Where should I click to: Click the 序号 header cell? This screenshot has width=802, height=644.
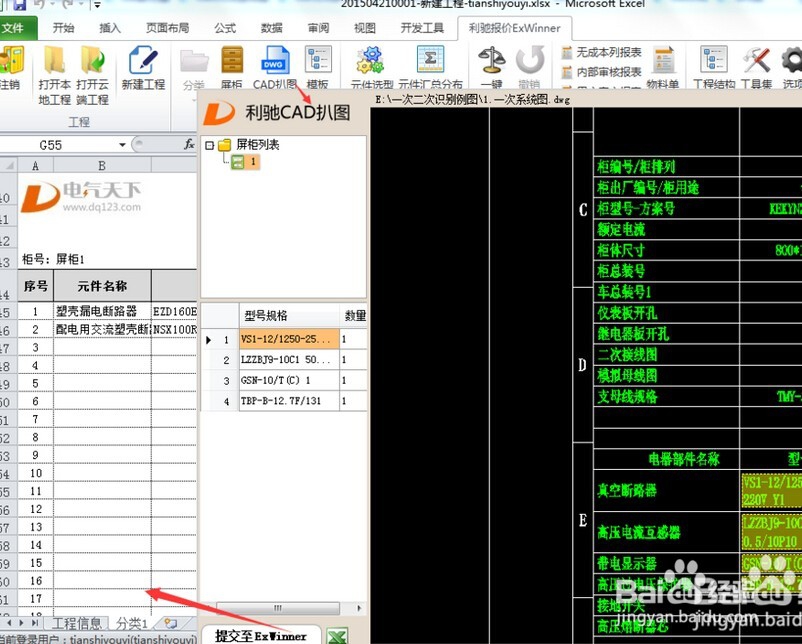[35, 286]
